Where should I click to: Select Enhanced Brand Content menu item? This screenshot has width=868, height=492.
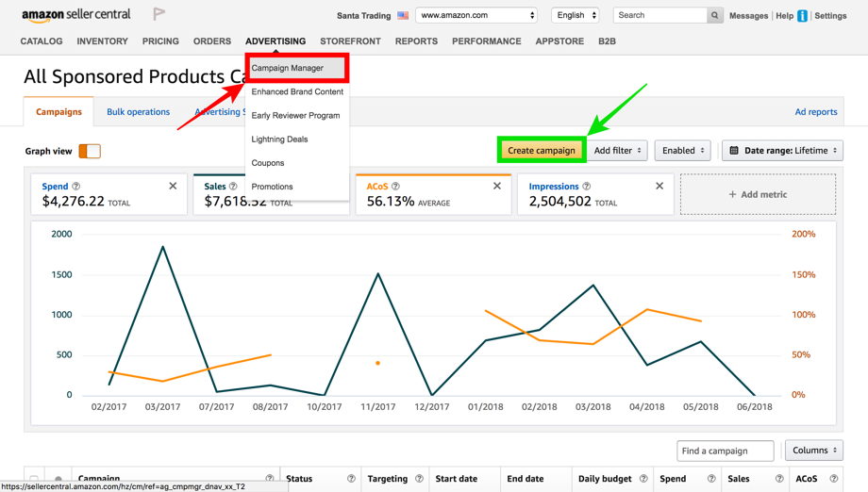pos(297,91)
